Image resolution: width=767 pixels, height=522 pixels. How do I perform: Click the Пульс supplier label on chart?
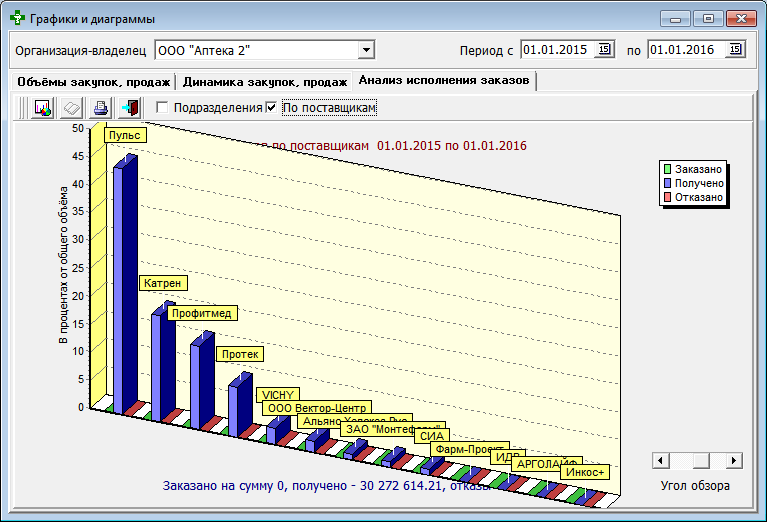tap(125, 135)
